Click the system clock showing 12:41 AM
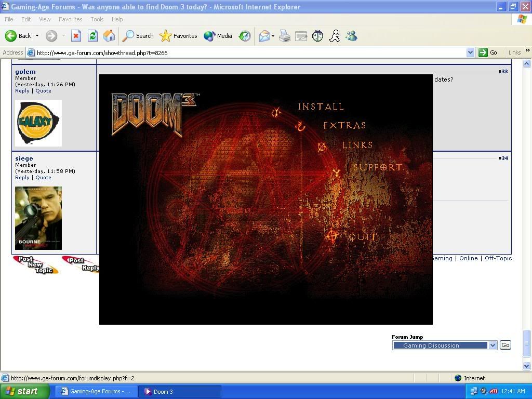532x399 pixels. (x=513, y=391)
